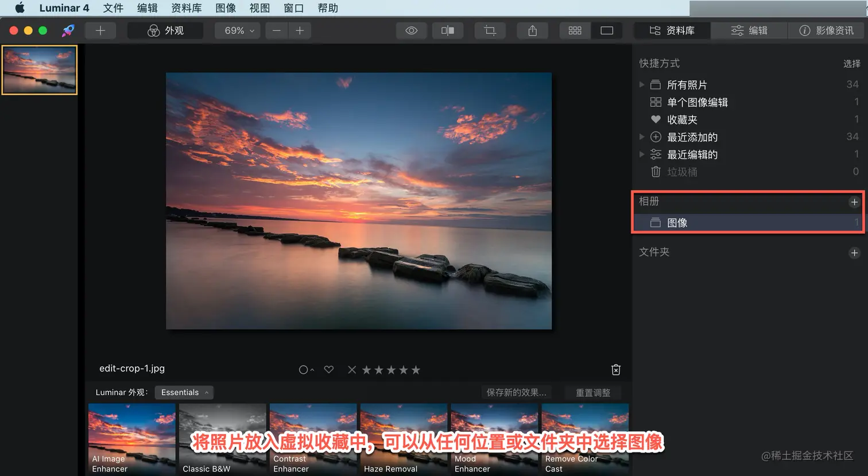Open the 图像 menu in the menu bar
The height and width of the screenshot is (476, 868).
pos(226,8)
